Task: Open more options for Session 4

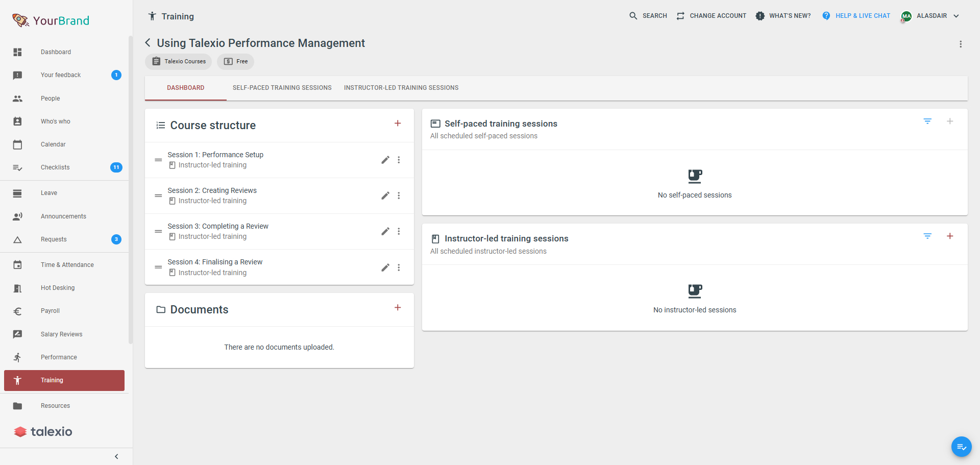Action: (x=399, y=267)
